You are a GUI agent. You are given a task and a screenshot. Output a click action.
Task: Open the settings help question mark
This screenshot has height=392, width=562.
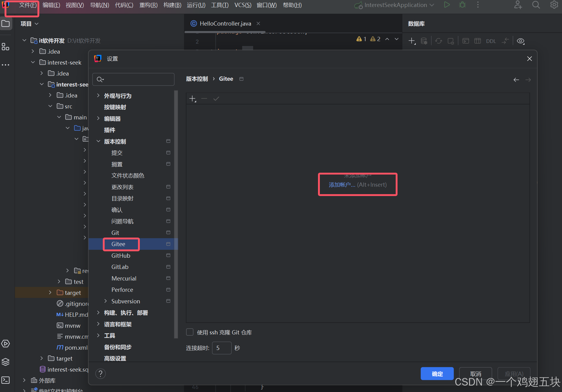coord(101,373)
